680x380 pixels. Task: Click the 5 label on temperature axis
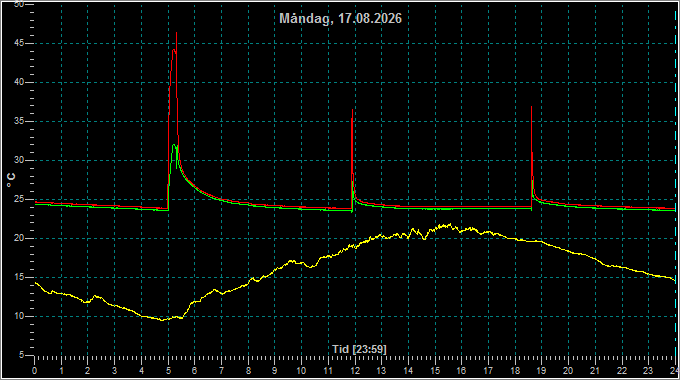[21, 355]
